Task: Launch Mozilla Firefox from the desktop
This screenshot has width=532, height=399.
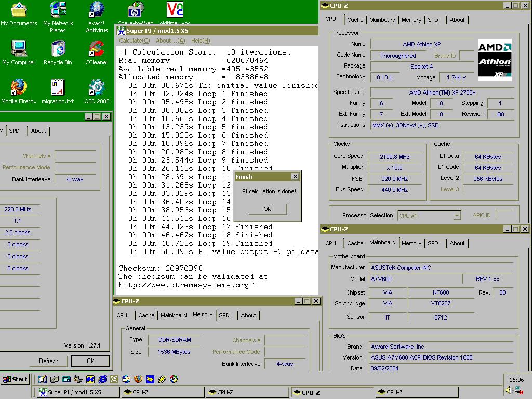Action: pyautogui.click(x=19, y=91)
